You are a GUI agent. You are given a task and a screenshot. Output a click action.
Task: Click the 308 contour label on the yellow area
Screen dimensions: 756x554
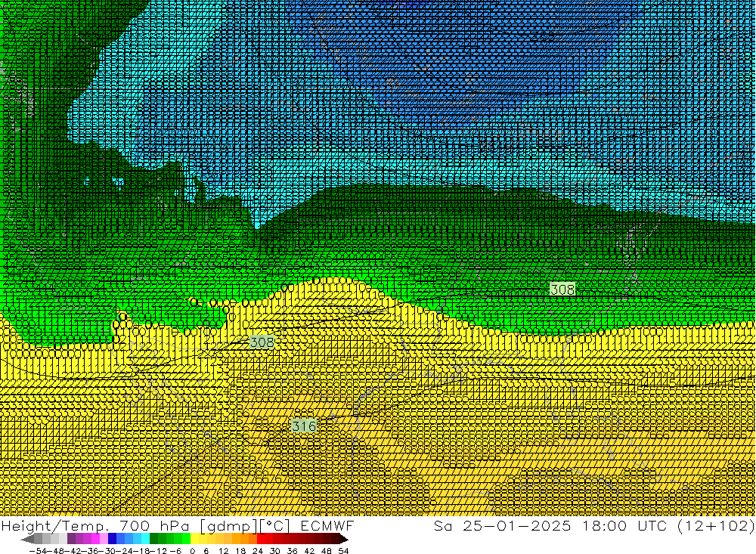pyautogui.click(x=262, y=342)
